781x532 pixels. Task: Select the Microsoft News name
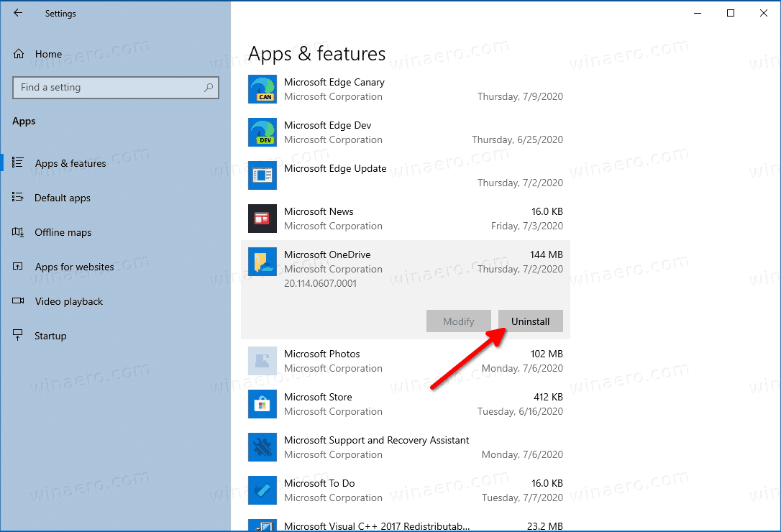click(x=319, y=211)
